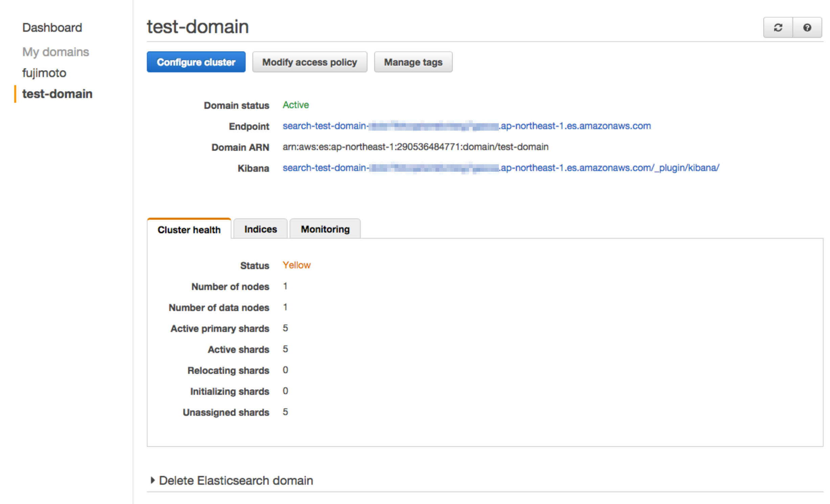Navigate to the Dashboard in the sidebar
The image size is (830, 504).
tap(52, 27)
